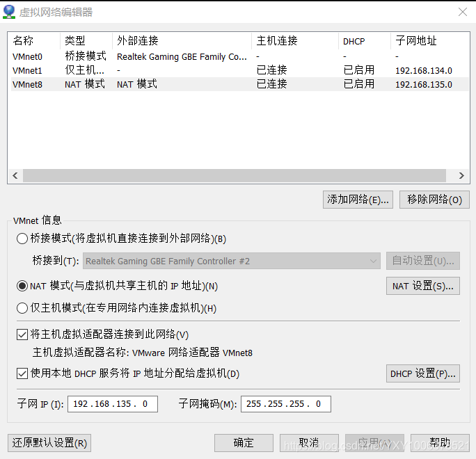Open 帮助 button
476x459 pixels.
[440, 443]
